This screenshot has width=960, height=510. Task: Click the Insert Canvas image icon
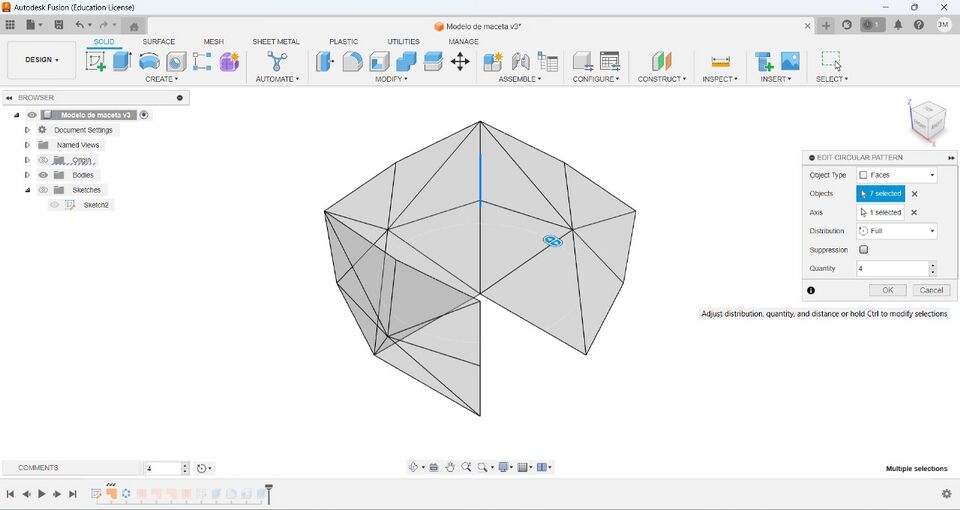[x=790, y=61]
